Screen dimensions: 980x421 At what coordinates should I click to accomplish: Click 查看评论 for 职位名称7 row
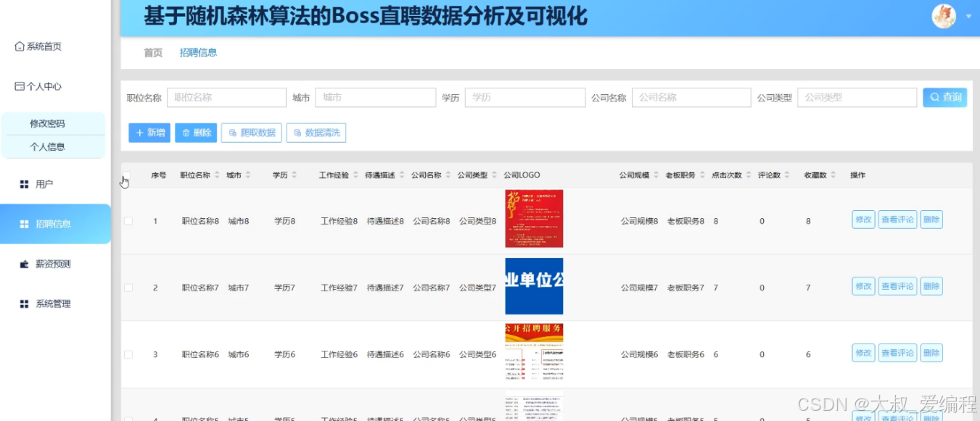click(x=897, y=286)
